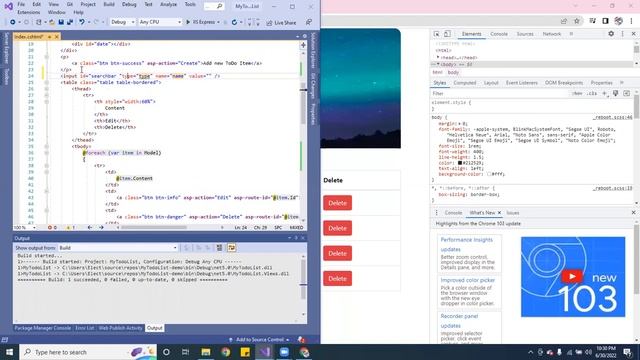Image resolution: width=640 pixels, height=360 pixels.
Task: Click the Save icon in Visual Studio toolbar
Action: 61,22
